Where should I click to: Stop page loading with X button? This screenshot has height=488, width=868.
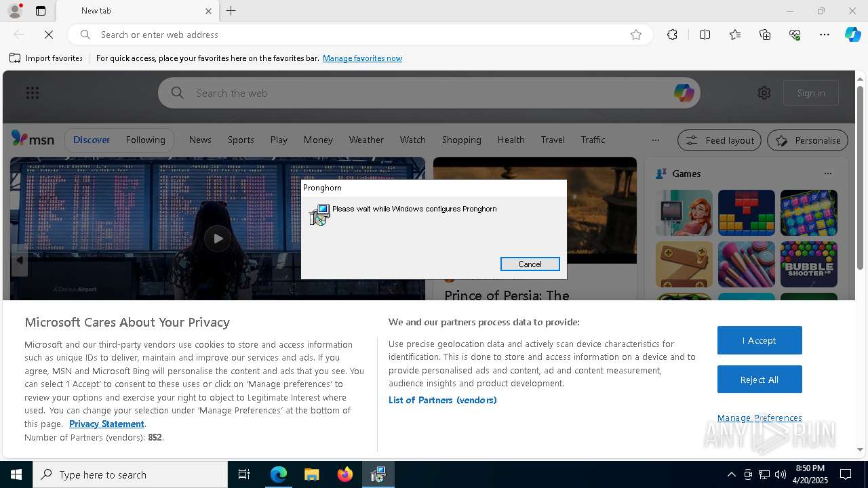(49, 35)
